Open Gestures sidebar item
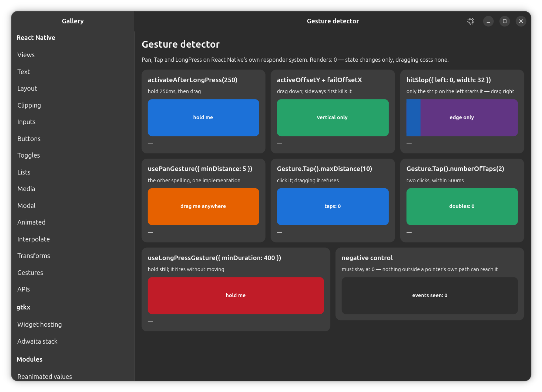This screenshot has height=392, width=542. [73, 272]
